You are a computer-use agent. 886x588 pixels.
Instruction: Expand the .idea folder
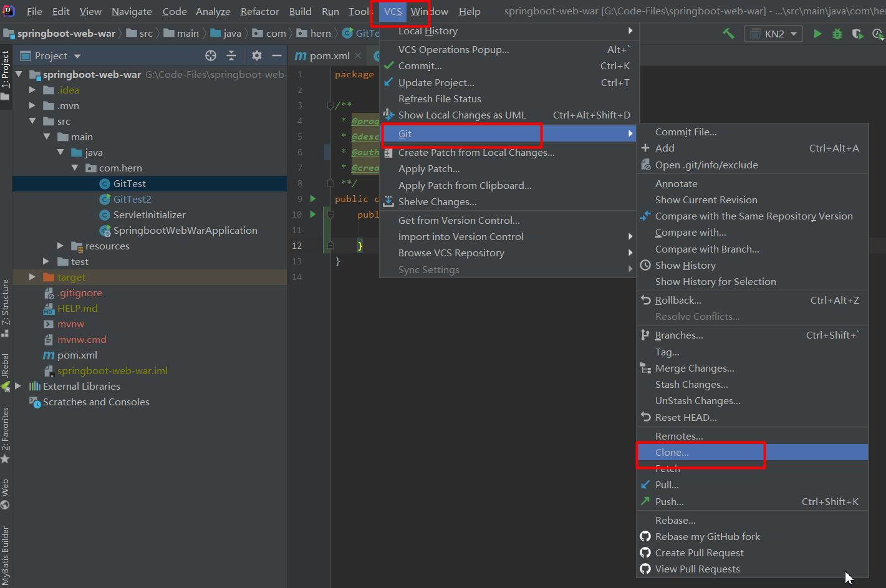(32, 90)
